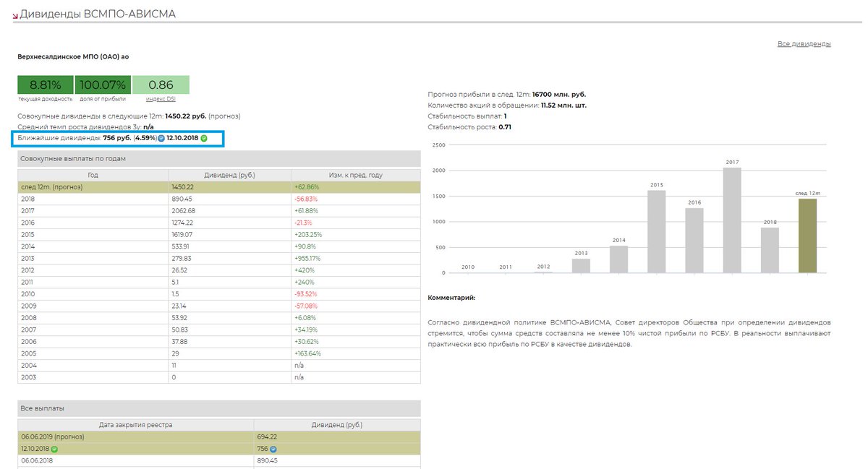Click the red arrow icon beside the page title
The image size is (868, 469).
pos(15,15)
